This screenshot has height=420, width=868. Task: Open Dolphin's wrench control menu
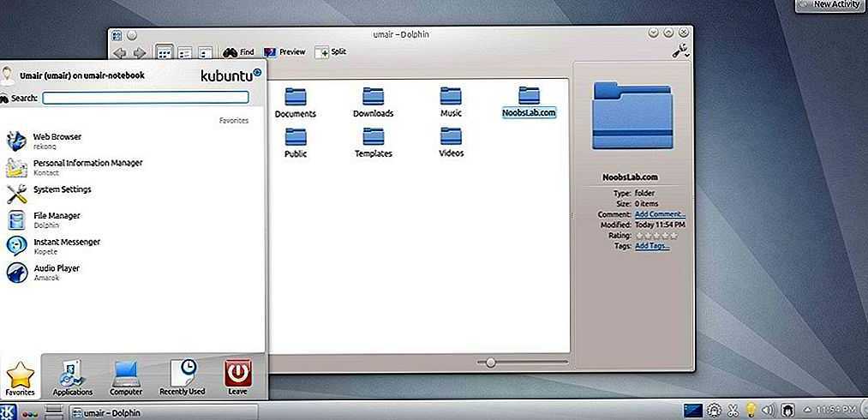pos(681,51)
